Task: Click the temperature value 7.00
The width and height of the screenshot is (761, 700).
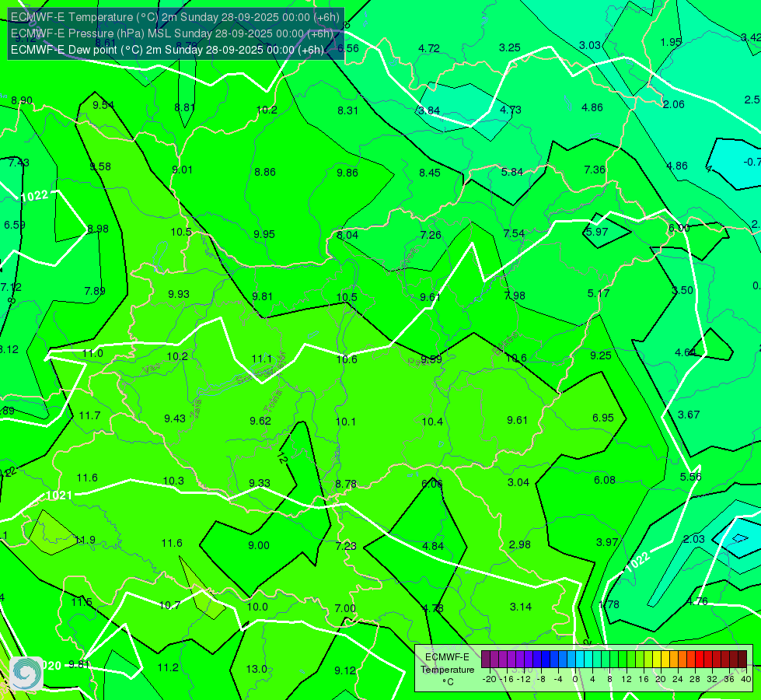Action: click(x=345, y=608)
